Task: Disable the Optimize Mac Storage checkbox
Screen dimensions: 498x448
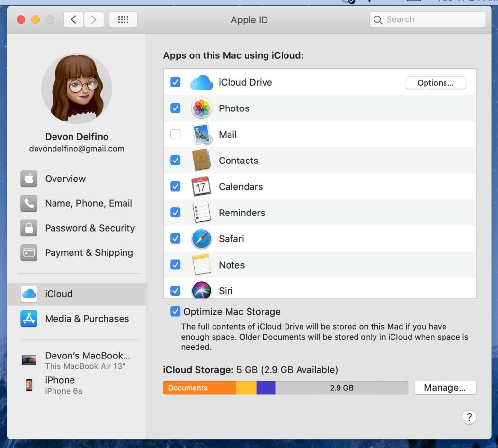Action: [175, 311]
